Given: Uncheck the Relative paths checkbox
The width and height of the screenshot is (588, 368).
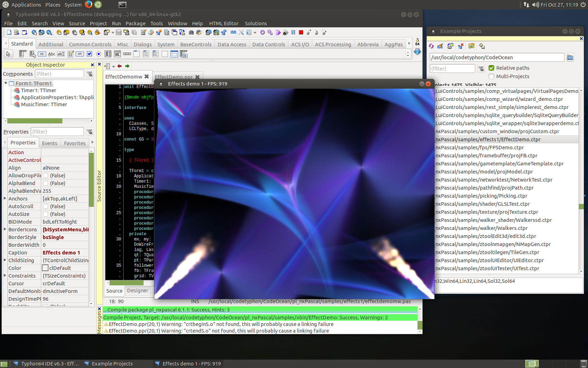Looking at the screenshot, I should (x=491, y=68).
